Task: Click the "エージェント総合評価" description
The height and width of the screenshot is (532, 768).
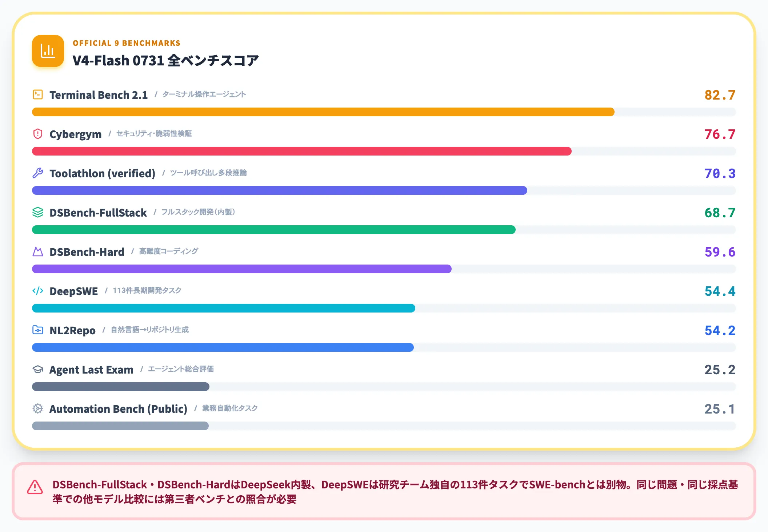Action: (x=181, y=369)
